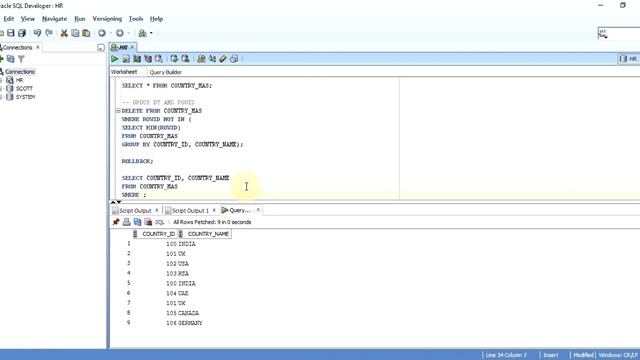The width and height of the screenshot is (640, 360).
Task: Click the Clear eraser icon in worksheet
Action: [x=223, y=59]
